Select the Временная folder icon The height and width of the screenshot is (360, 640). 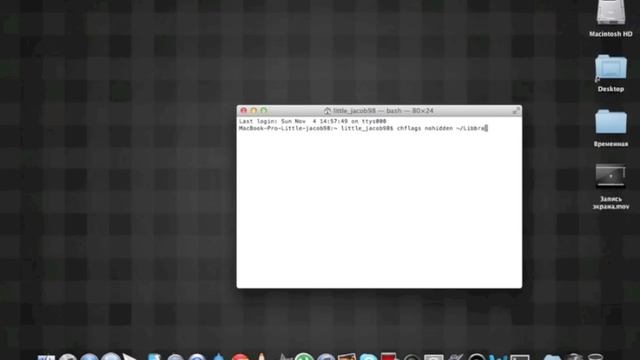click(x=611, y=122)
